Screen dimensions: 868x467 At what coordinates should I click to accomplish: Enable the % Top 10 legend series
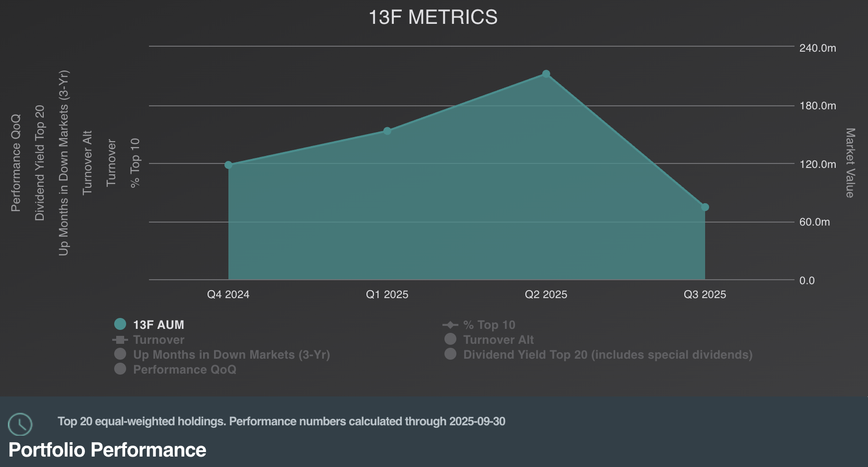[x=479, y=325]
